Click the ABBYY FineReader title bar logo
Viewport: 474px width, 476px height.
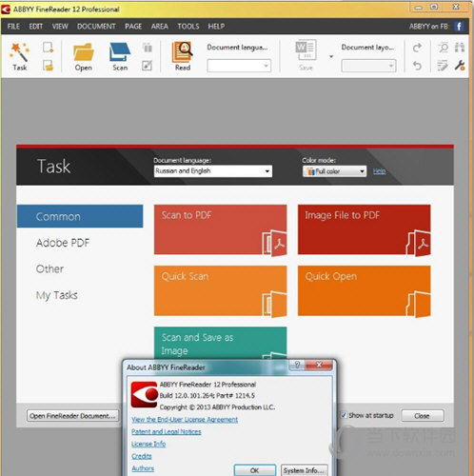(x=6, y=10)
